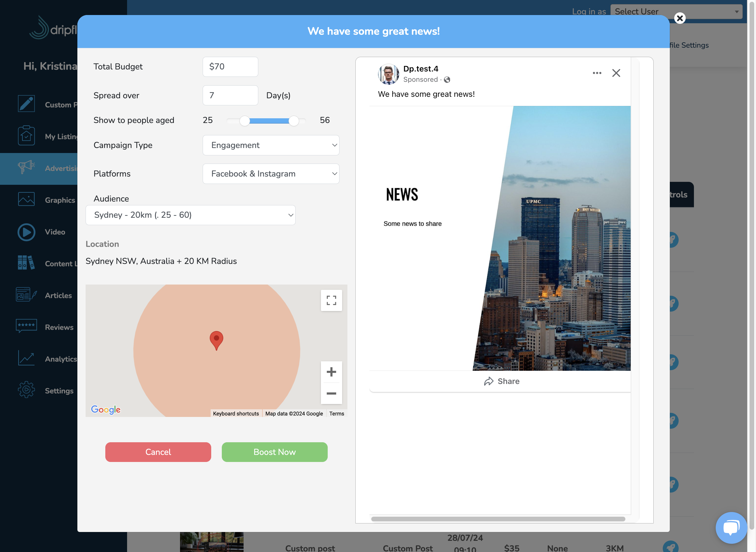
Task: Click the Dp.test.4 profile picture
Action: coord(388,74)
